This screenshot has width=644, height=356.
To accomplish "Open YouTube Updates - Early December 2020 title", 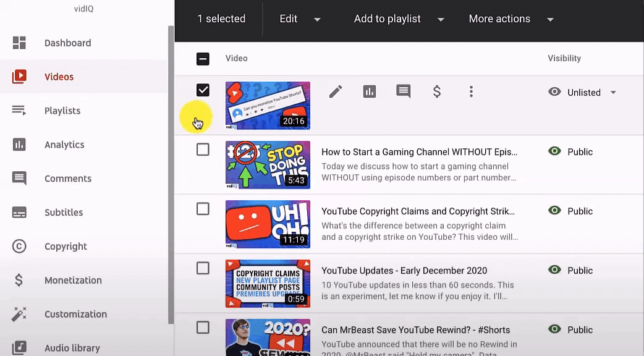I will (404, 271).
